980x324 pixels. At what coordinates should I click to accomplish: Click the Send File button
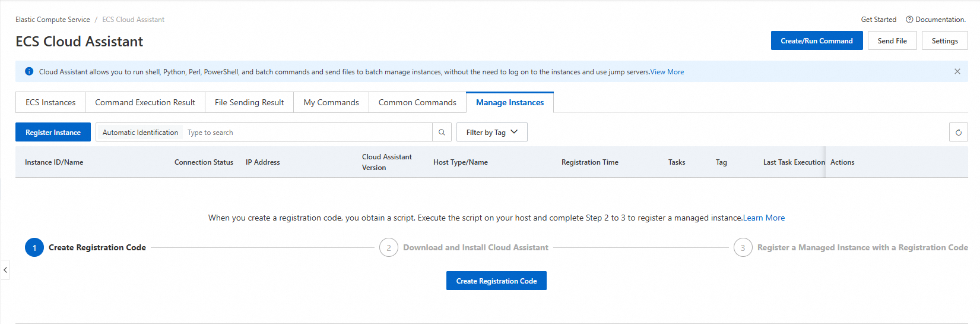pos(892,41)
